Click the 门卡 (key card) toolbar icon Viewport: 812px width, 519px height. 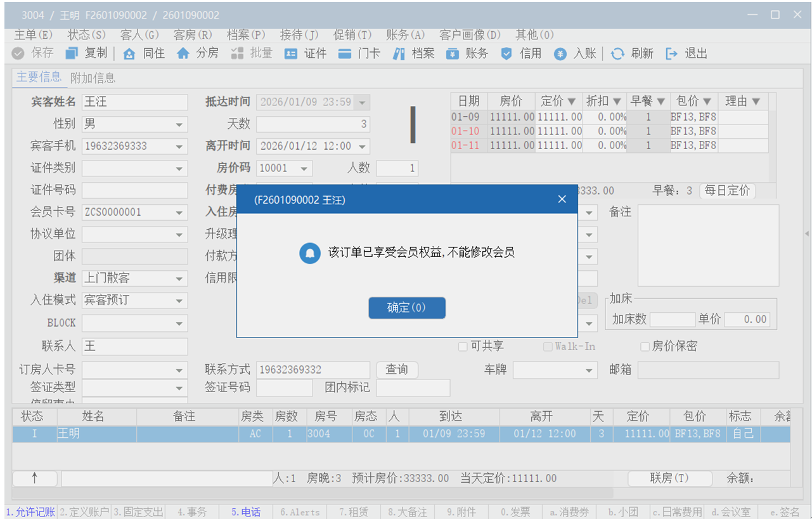click(x=345, y=54)
